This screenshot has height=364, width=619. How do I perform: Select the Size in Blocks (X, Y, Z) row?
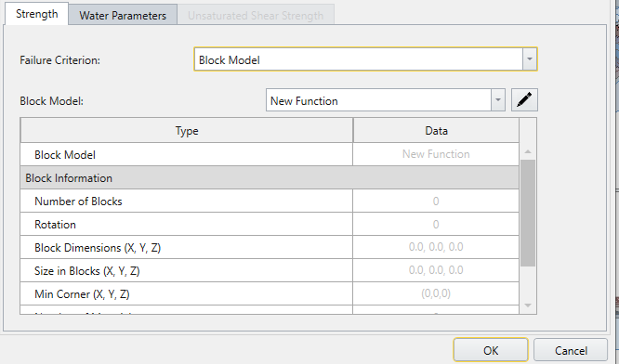[270, 270]
